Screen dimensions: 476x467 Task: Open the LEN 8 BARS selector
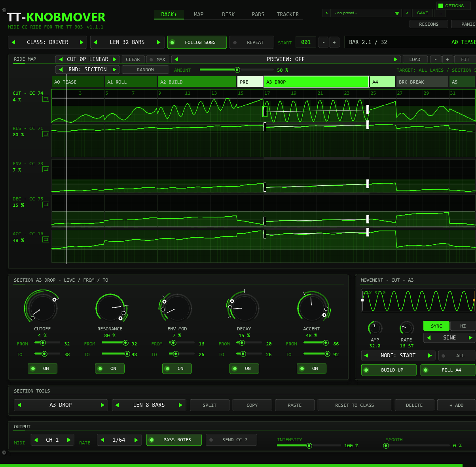coord(149,405)
